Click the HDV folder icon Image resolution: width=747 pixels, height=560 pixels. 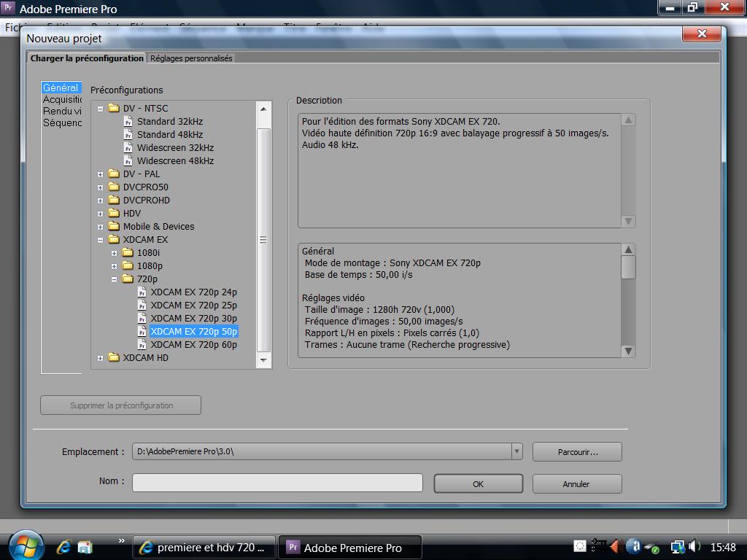pos(113,213)
